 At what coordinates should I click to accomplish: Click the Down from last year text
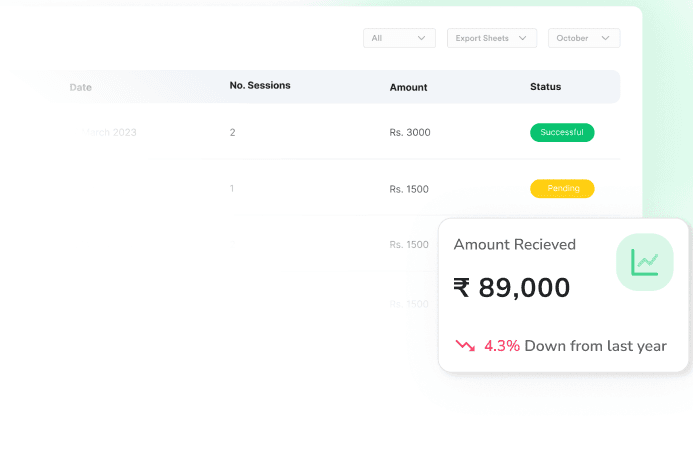pyautogui.click(x=595, y=346)
